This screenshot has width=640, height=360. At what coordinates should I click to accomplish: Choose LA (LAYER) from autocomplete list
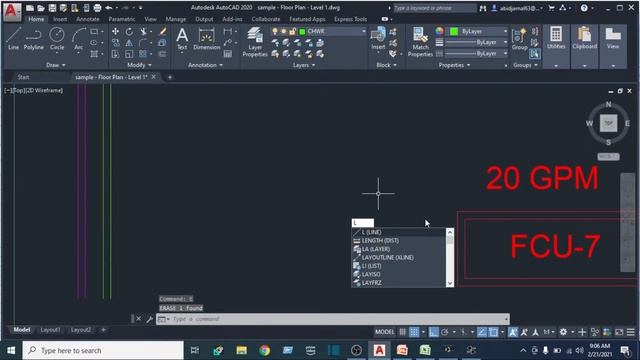[x=398, y=249]
